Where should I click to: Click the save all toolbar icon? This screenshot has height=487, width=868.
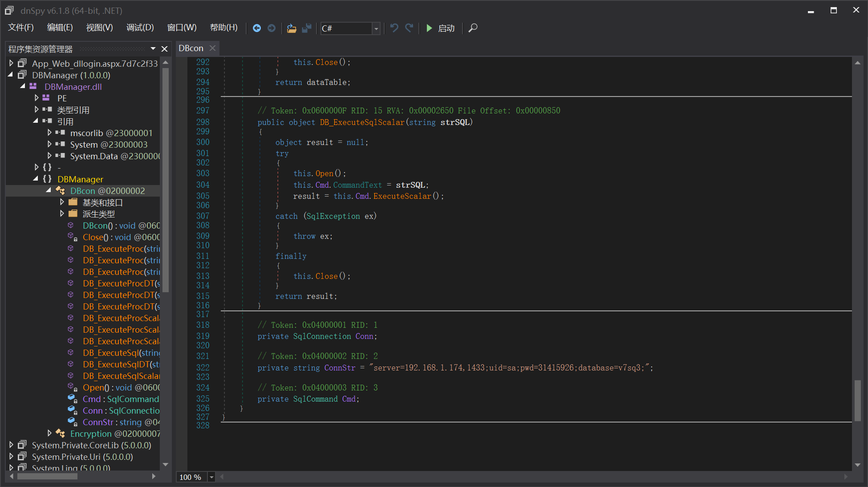(x=307, y=28)
